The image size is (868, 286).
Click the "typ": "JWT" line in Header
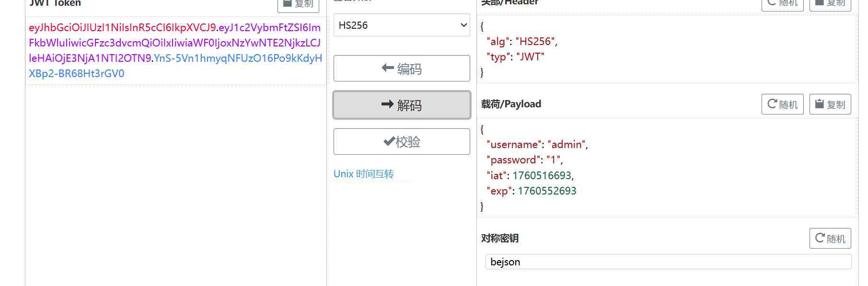pos(515,57)
